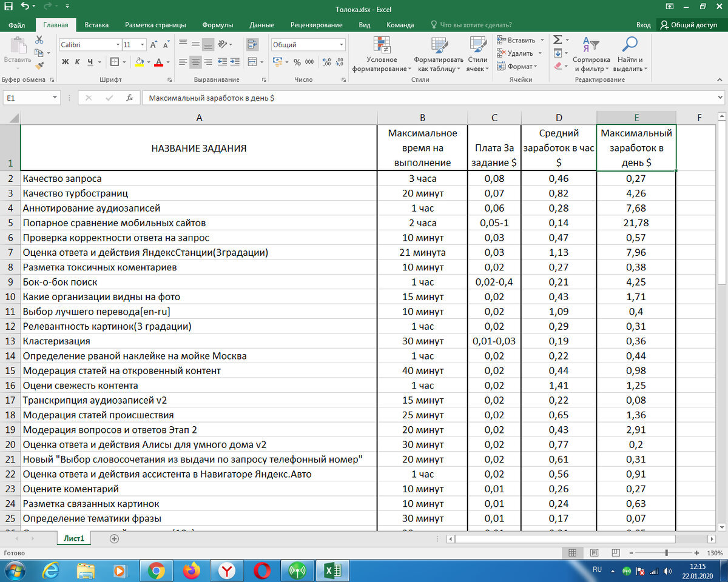Switch to the Формулы tab
Image resolution: width=728 pixels, height=582 pixels.
click(218, 25)
